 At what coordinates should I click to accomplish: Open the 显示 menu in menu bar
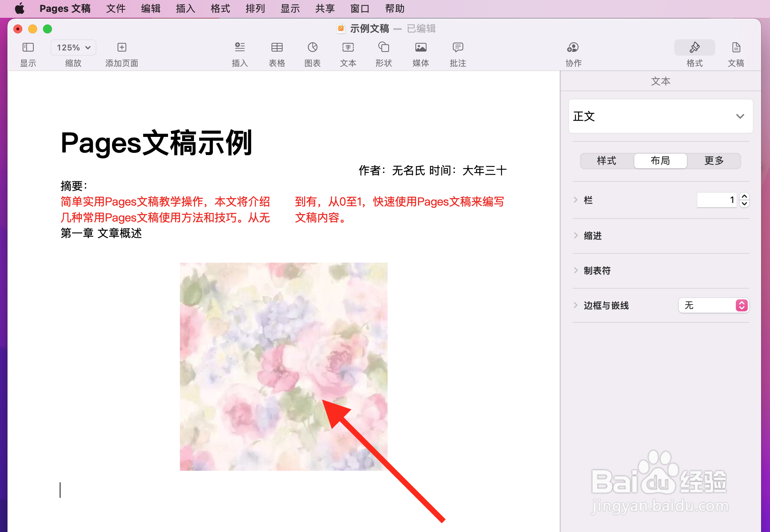[290, 8]
